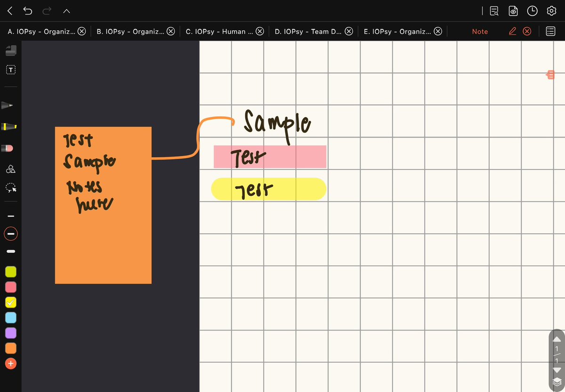Rename the note with pencil icon
This screenshot has height=392, width=565.
(x=513, y=32)
